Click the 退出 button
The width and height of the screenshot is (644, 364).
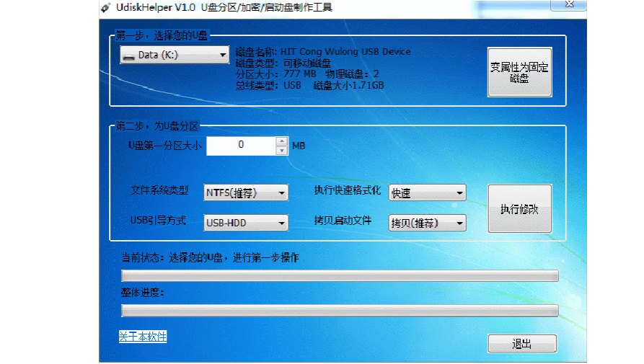click(522, 344)
